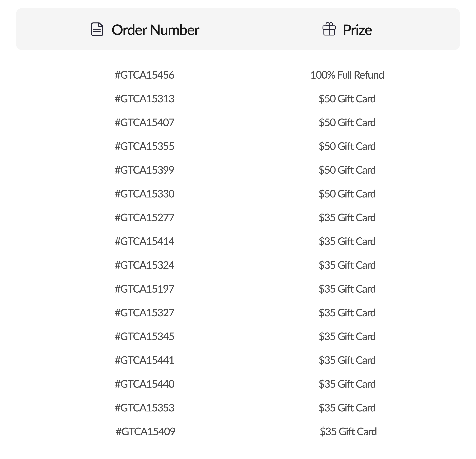This screenshot has width=476, height=459.
Task: Click the gift box icon beside Prize
Action: pyautogui.click(x=329, y=29)
